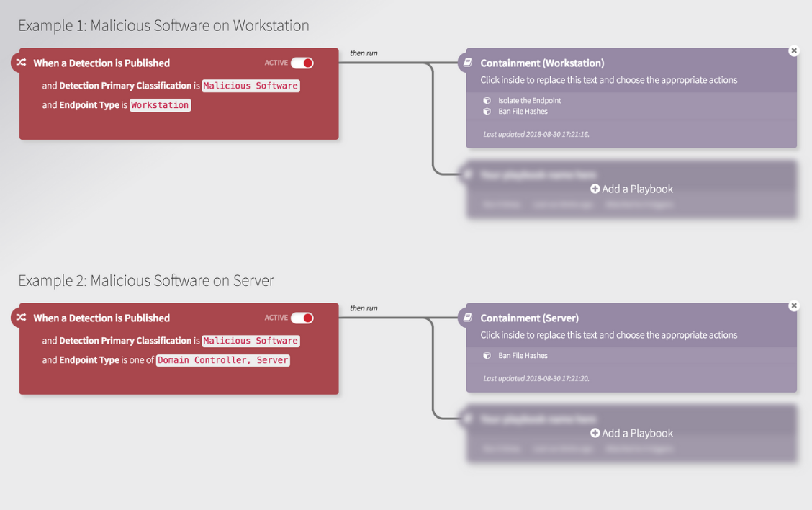The image size is (812, 510).
Task: Toggle off the Active switch for Example 1
Action: click(302, 63)
